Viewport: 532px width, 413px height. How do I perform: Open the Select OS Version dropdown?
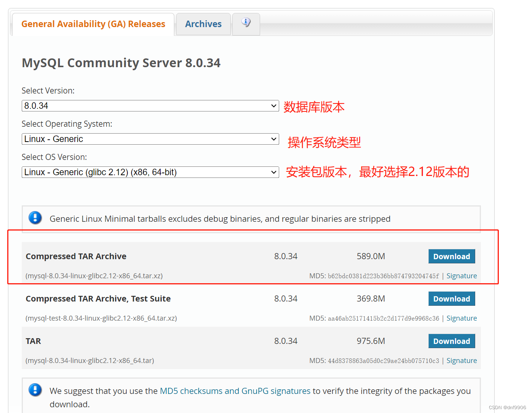pyautogui.click(x=150, y=172)
